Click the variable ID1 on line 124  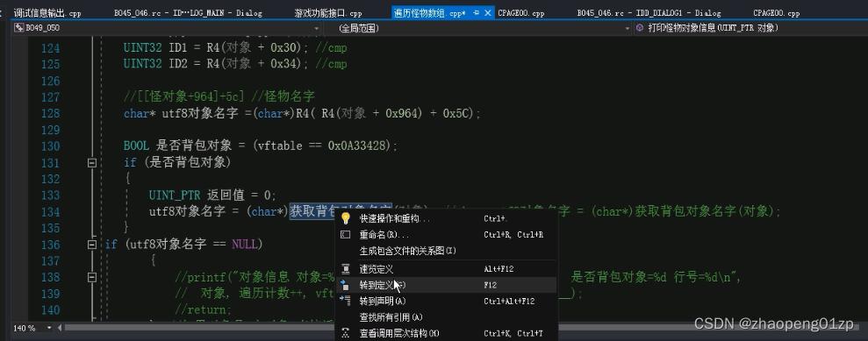click(x=177, y=48)
